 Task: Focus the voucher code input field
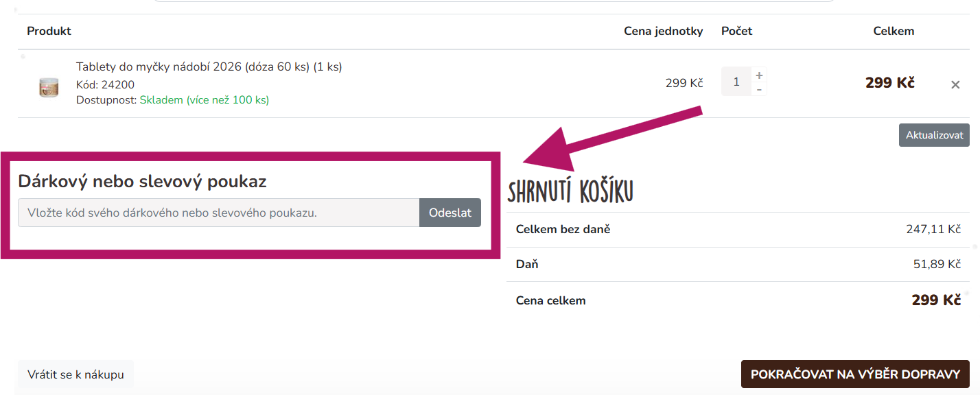click(x=219, y=213)
